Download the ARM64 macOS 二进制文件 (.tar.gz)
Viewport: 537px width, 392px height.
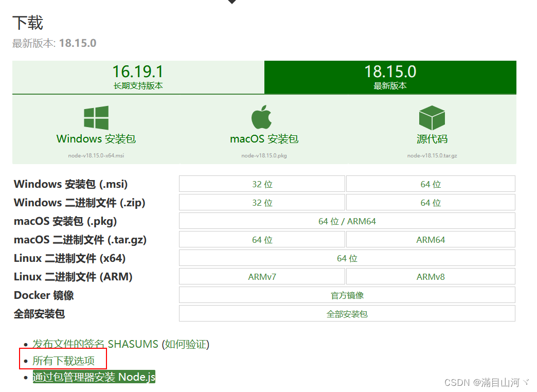(431, 239)
